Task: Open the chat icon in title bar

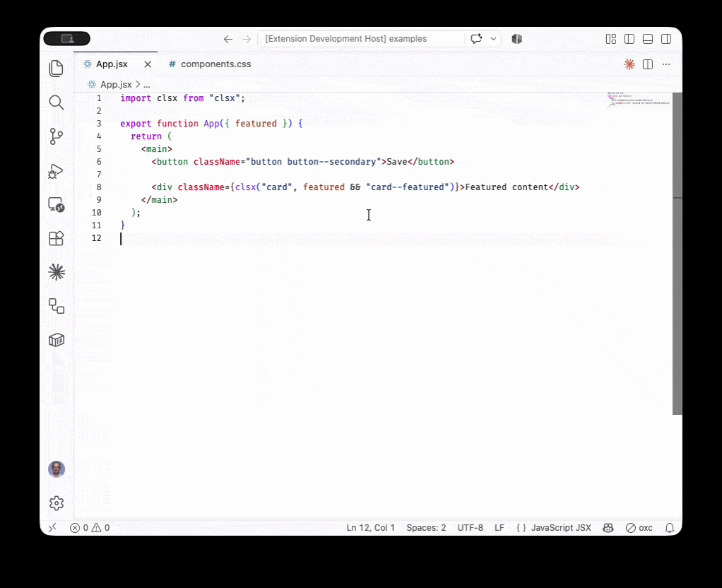Action: 476,39
